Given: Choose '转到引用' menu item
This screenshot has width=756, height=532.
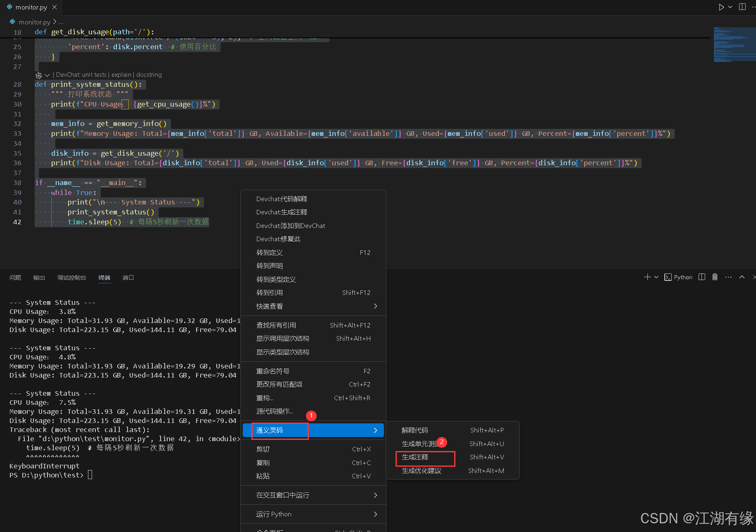Looking at the screenshot, I should (x=313, y=293).
